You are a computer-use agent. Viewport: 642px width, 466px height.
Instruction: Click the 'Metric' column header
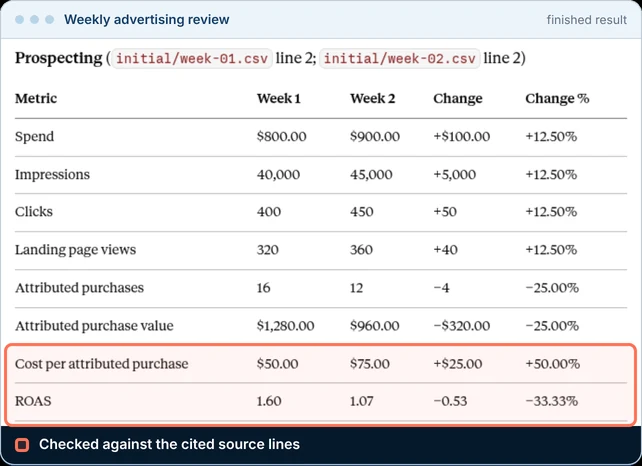click(36, 99)
